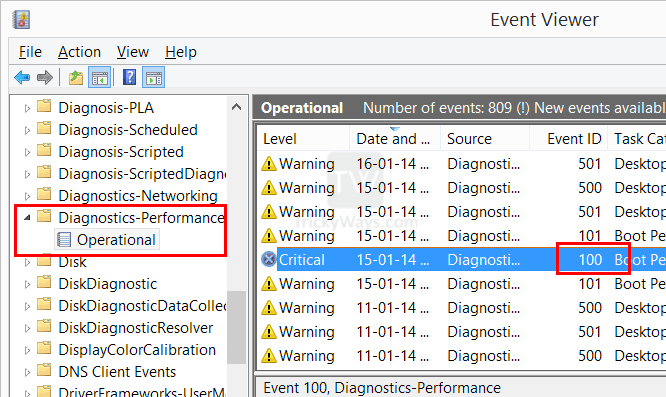Select Diagnosis-ScriptedDiagnostics tree item label
666x397 pixels.
click(x=142, y=174)
